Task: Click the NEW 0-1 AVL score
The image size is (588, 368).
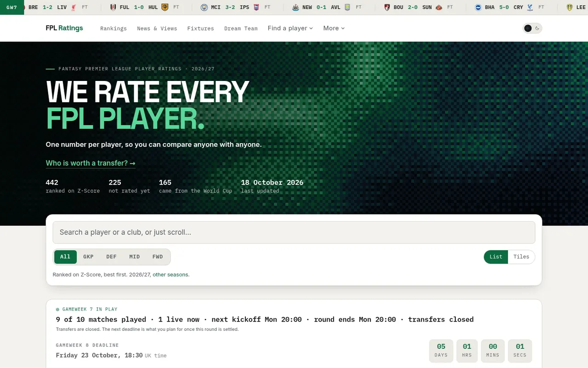Action: 322,7
